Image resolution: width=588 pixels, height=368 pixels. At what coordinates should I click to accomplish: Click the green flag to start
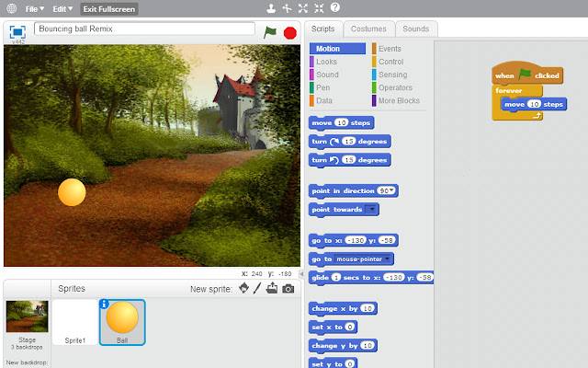pyautogui.click(x=269, y=32)
